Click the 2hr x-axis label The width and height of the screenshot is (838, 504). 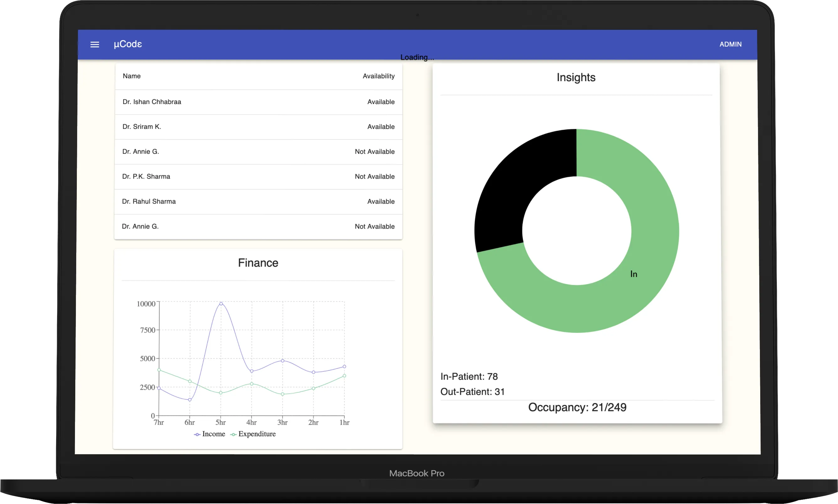[313, 423]
